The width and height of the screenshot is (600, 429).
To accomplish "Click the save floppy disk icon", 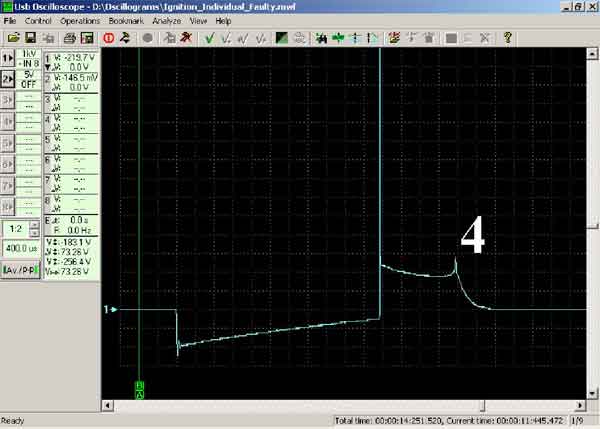I will (x=30, y=38).
